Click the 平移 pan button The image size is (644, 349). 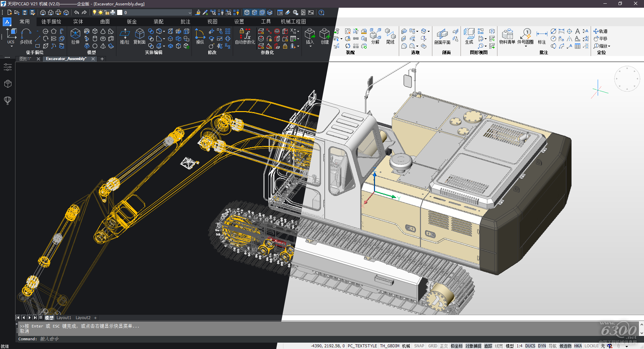600,39
